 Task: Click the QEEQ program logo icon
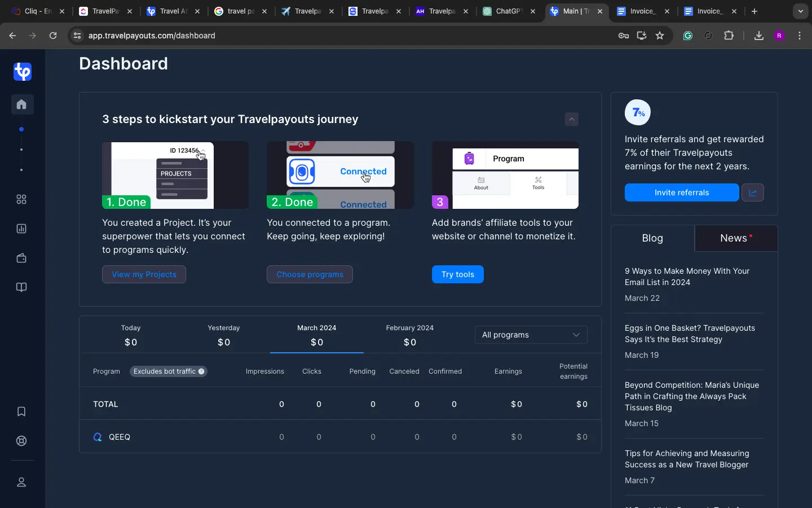98,437
